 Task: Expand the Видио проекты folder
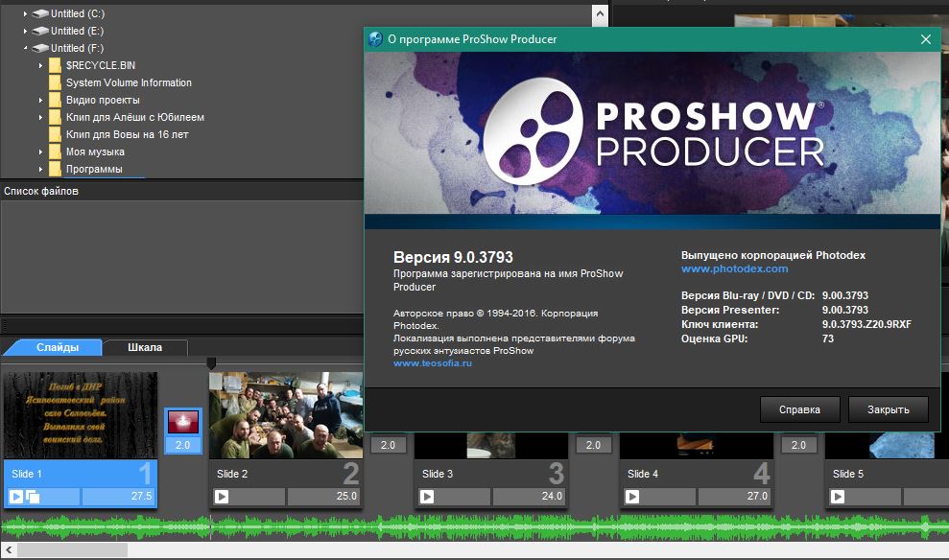(x=40, y=100)
